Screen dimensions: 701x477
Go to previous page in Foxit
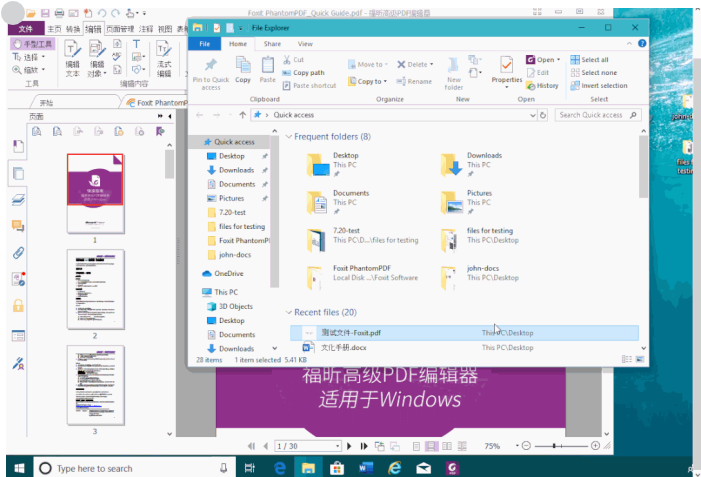tap(266, 446)
